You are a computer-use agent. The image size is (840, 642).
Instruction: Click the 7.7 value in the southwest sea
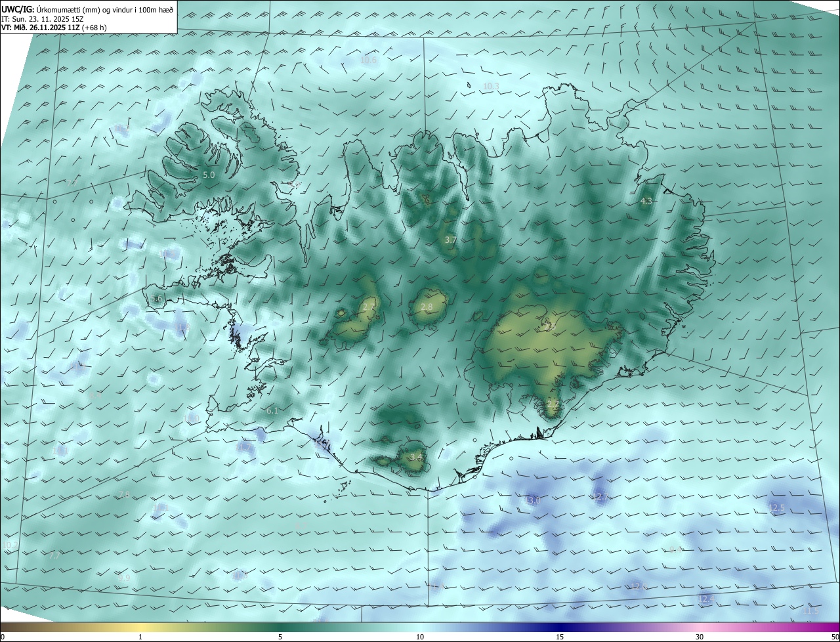pyautogui.click(x=54, y=555)
